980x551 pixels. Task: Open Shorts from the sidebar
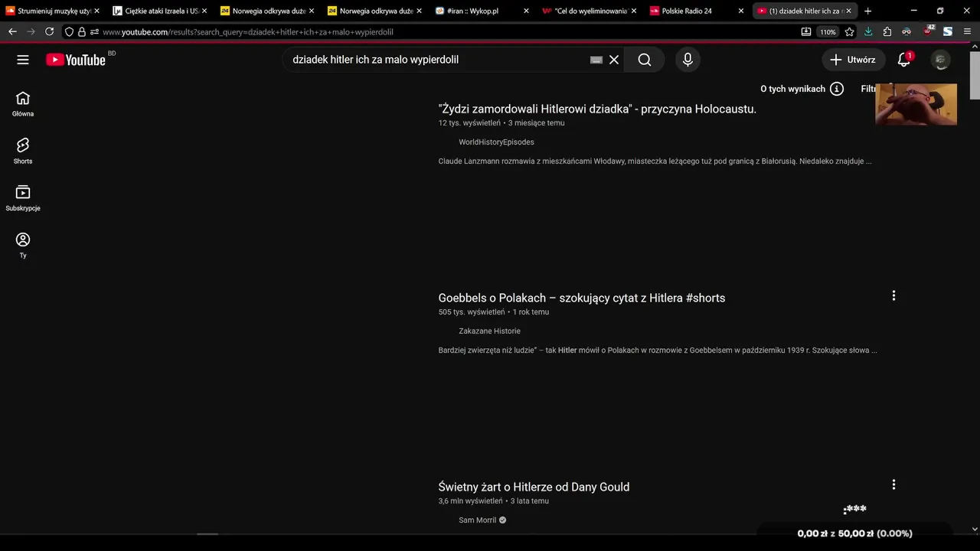pyautogui.click(x=23, y=152)
